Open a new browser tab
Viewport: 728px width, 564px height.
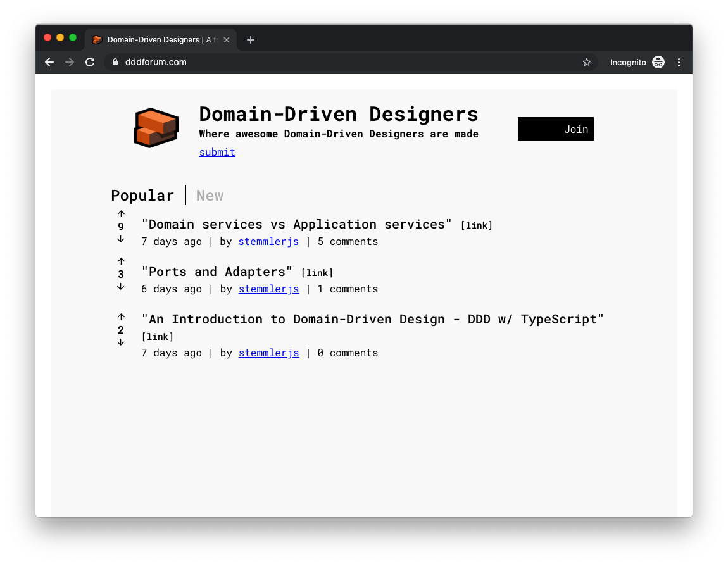pos(251,40)
